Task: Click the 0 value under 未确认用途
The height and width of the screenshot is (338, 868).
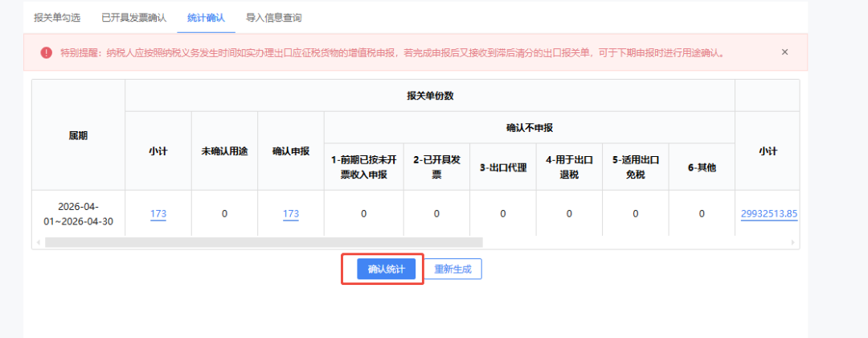Action: 224,214
